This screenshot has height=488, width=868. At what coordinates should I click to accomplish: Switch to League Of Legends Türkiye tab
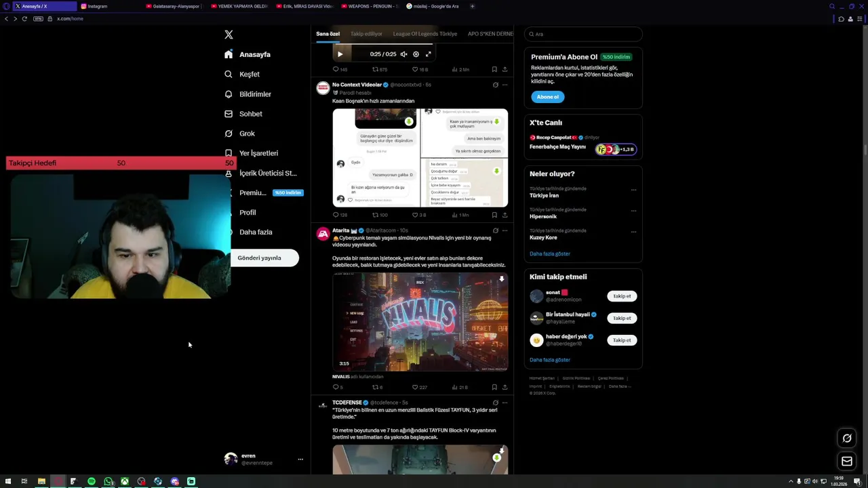(425, 34)
